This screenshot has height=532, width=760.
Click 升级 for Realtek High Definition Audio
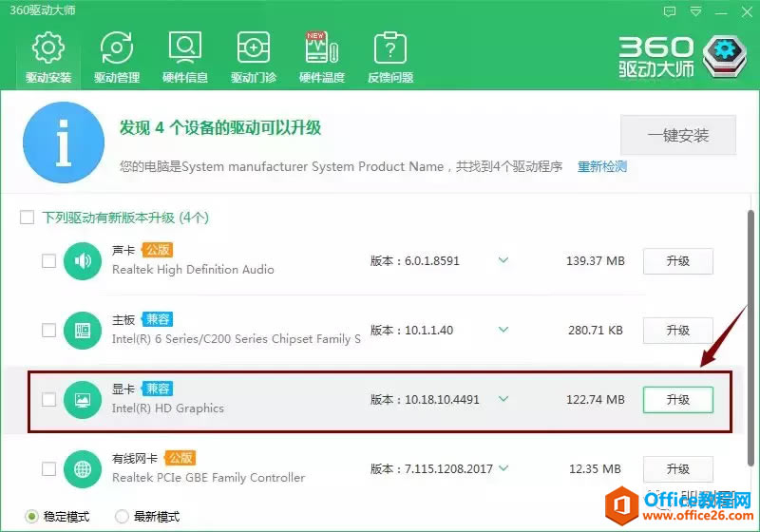click(678, 261)
